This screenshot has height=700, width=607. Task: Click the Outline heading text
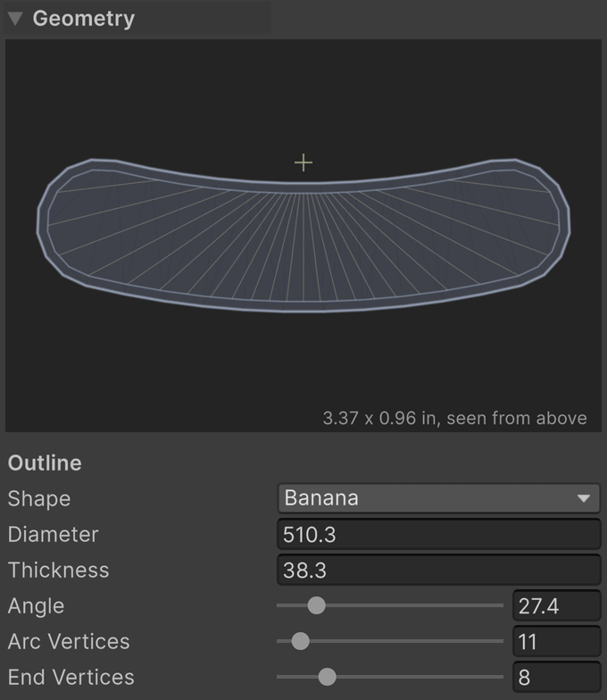(x=45, y=462)
